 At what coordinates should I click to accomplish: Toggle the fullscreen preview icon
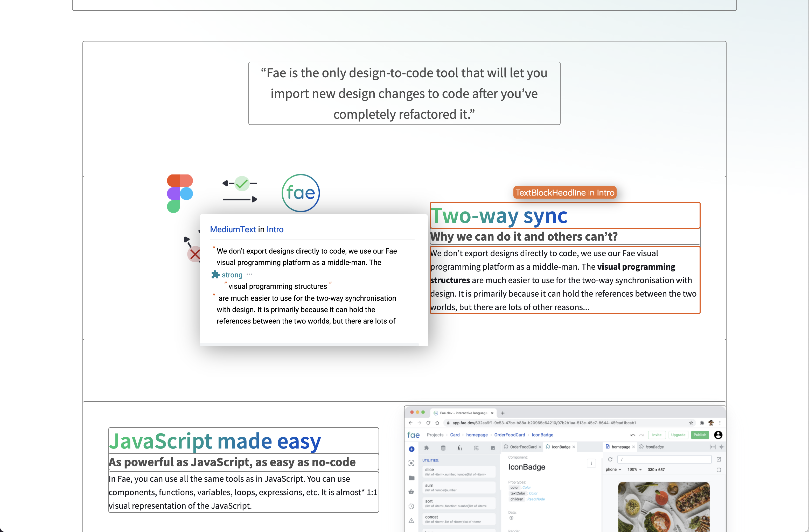719,470
